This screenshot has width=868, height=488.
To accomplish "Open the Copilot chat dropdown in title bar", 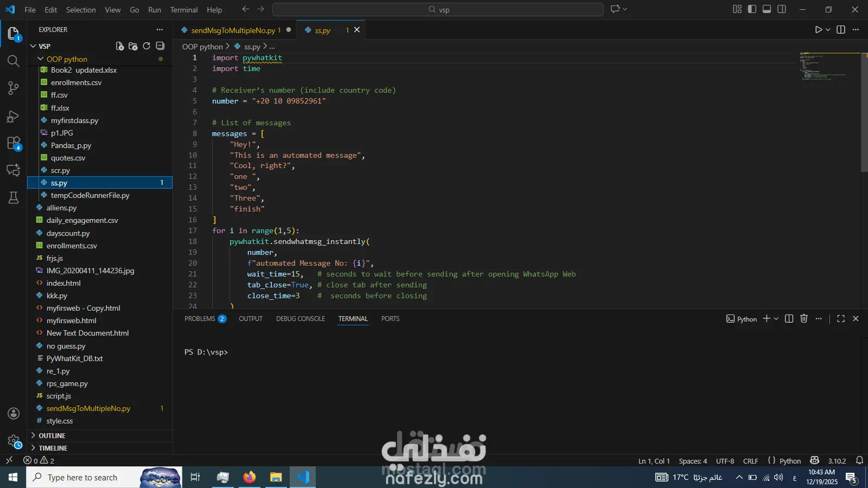I will [625, 9].
